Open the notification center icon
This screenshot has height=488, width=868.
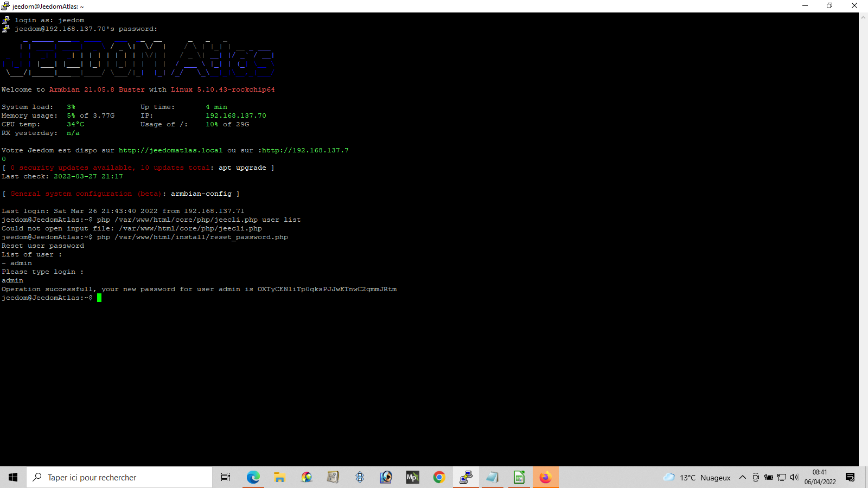[850, 477]
